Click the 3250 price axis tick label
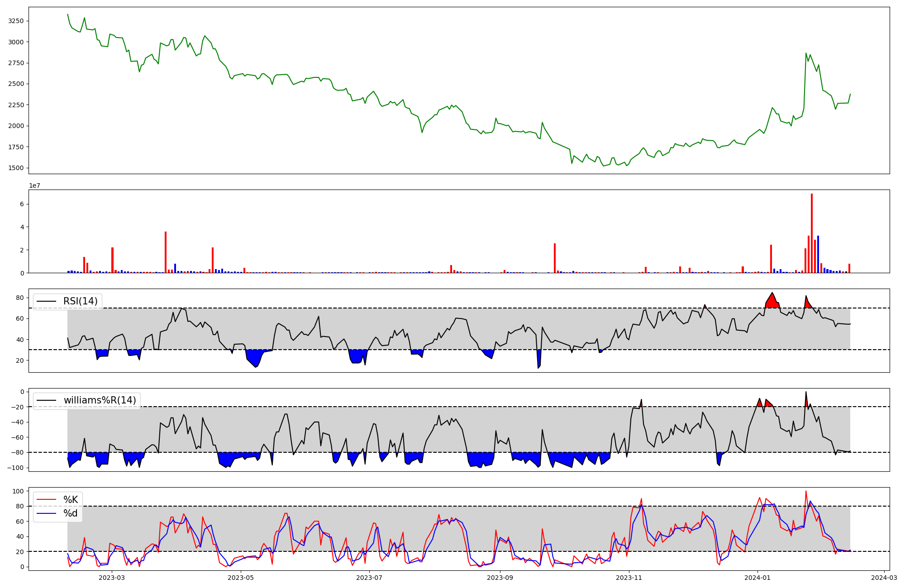This screenshot has width=905, height=588. (16, 21)
